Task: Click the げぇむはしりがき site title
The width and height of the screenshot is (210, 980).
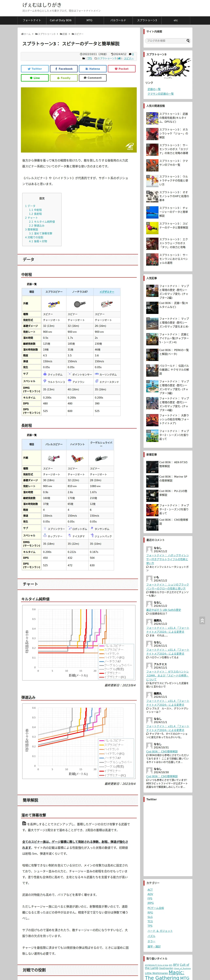Action: coord(42,5)
